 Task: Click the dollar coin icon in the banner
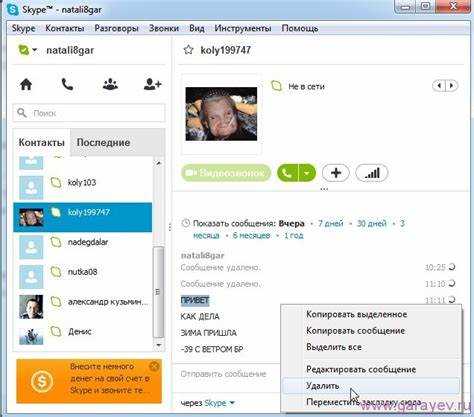42,381
